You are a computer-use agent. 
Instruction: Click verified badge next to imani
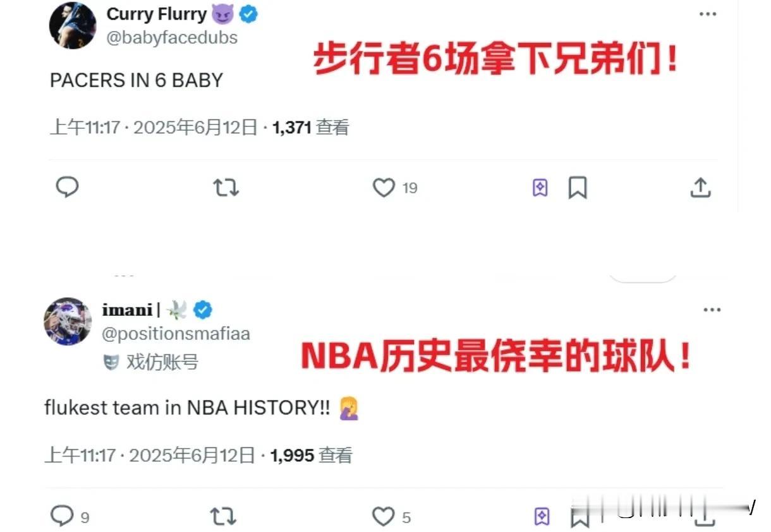point(203,310)
